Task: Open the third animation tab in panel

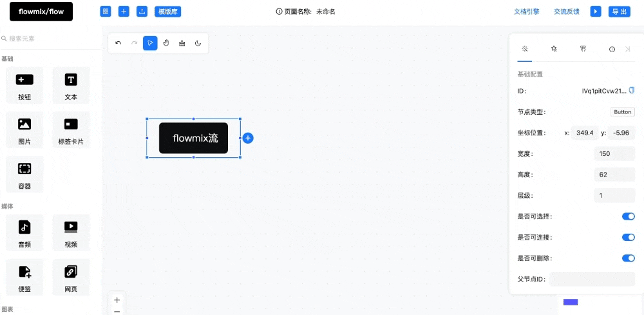Action: (583, 48)
